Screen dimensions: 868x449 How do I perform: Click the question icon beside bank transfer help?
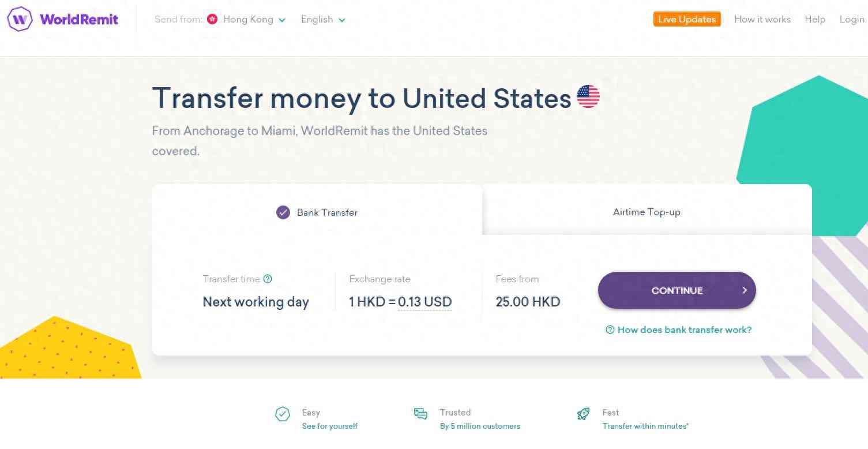[610, 330]
